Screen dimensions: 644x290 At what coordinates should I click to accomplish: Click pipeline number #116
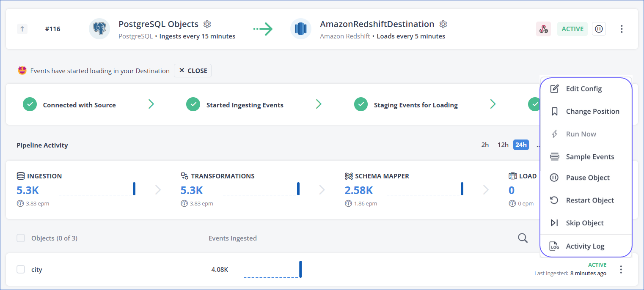pos(52,29)
